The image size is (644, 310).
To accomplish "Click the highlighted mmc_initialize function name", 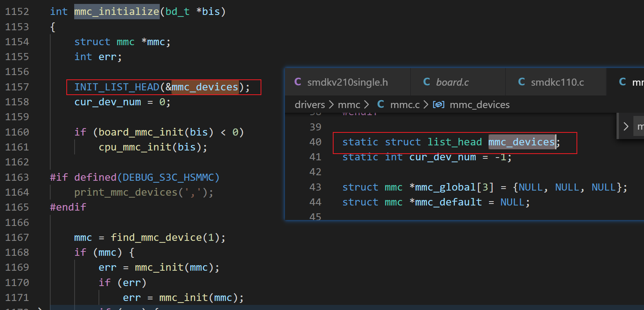I will coord(117,11).
